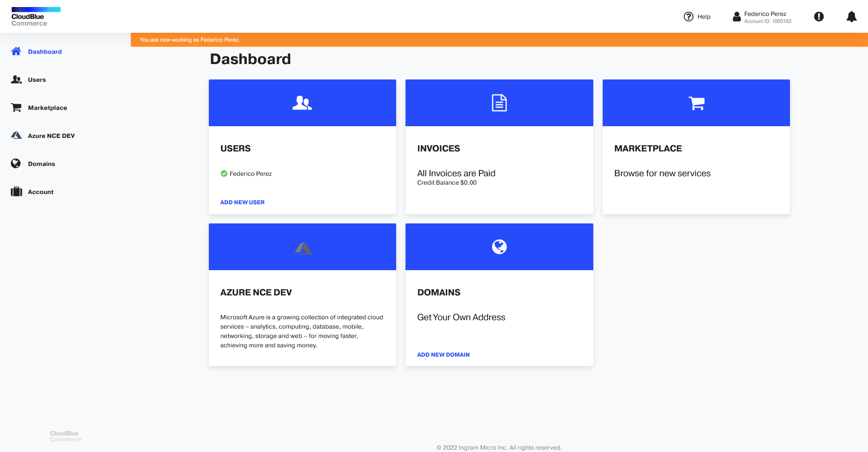
Task: Click green check next to Federico Perez
Action: coord(224,173)
